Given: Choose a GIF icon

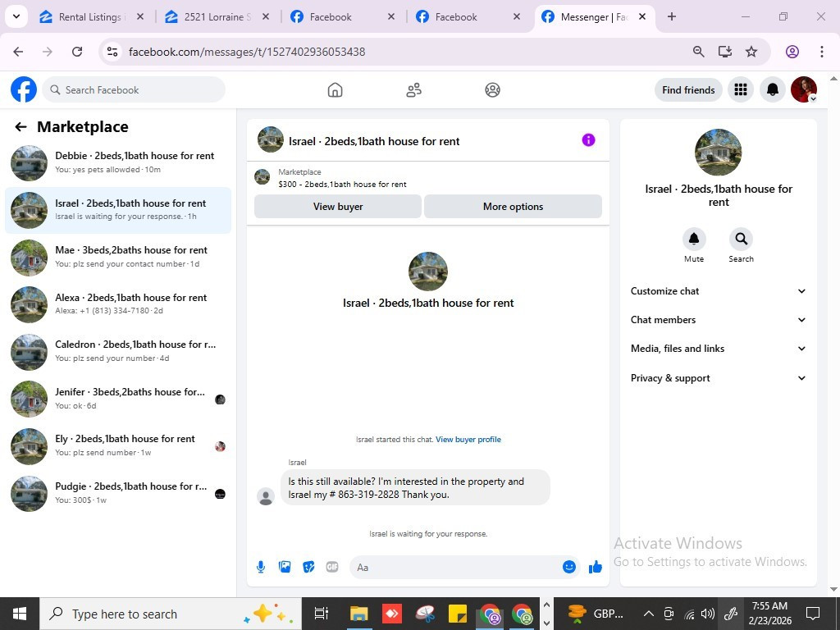Looking at the screenshot, I should [x=332, y=567].
